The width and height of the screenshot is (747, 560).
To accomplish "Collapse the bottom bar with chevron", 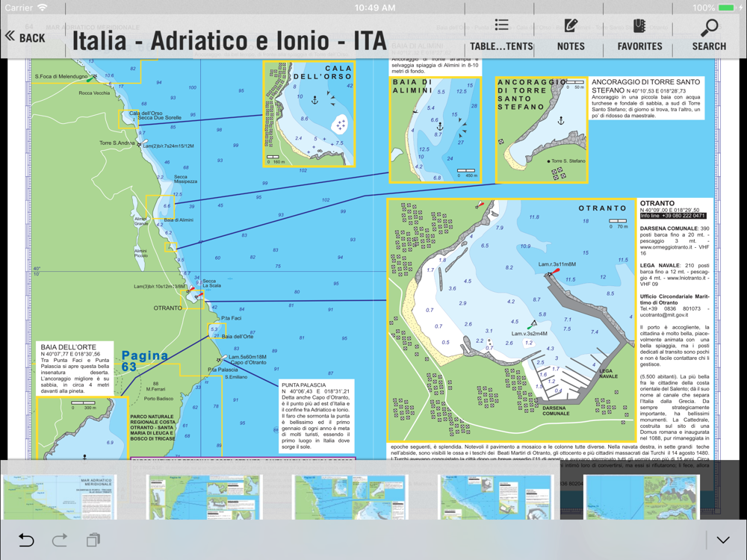I will click(722, 540).
